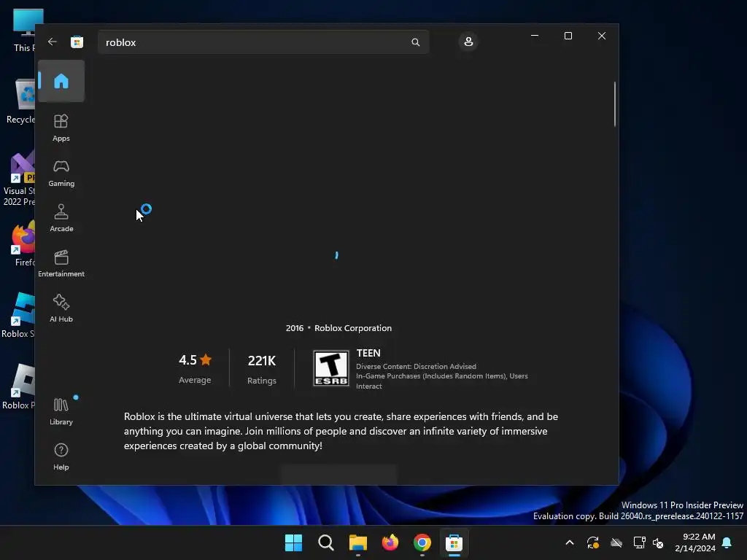Click the roblox search input field
The image size is (747, 560).
coord(263,42)
